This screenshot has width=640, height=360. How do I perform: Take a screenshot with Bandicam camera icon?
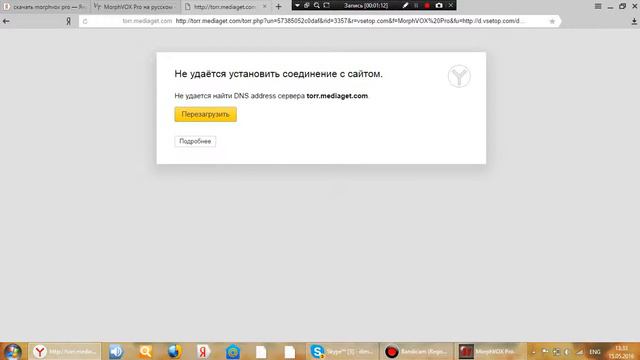(439, 5)
